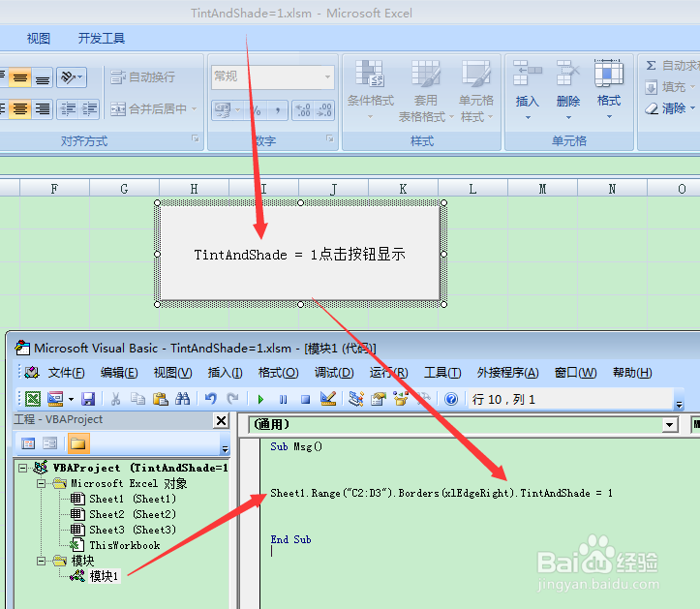
Task: Click Redo arrow in VBA toolbar
Action: pyautogui.click(x=232, y=398)
